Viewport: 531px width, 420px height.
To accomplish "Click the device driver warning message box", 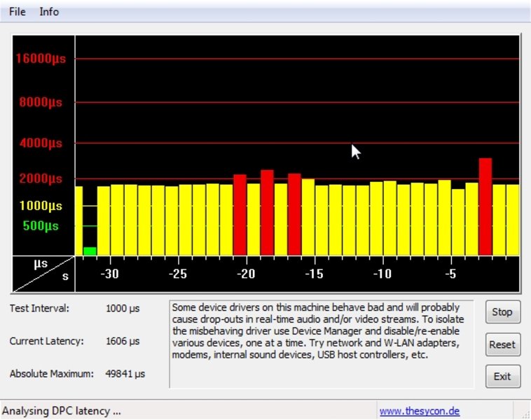I will pos(322,344).
